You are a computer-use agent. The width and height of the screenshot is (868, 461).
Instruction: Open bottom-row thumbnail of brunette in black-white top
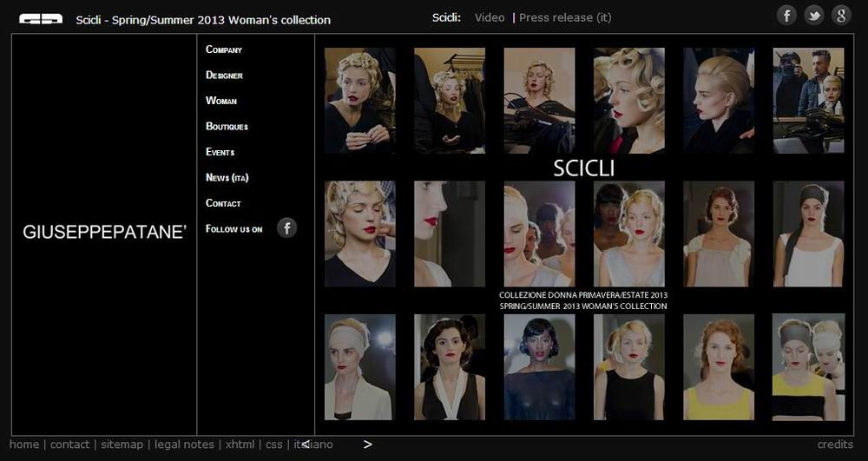pos(450,367)
